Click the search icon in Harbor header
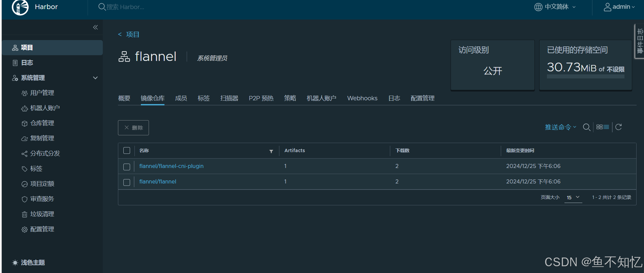This screenshot has height=273, width=644. (102, 7)
